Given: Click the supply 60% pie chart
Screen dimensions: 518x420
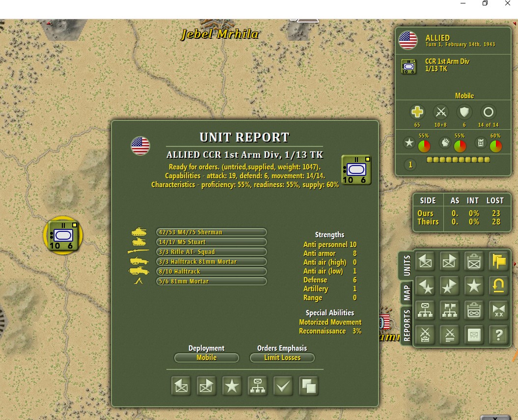Looking at the screenshot, I should (x=495, y=146).
